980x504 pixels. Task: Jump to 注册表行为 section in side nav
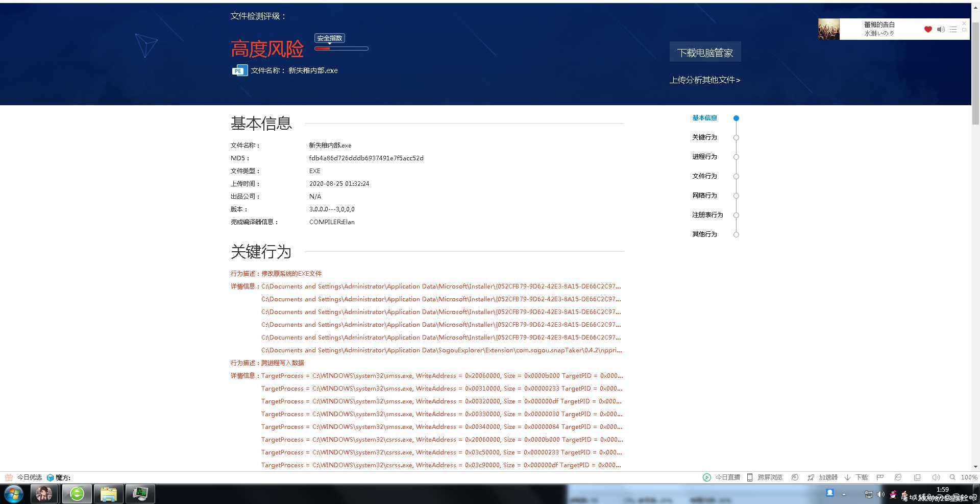[x=707, y=215]
